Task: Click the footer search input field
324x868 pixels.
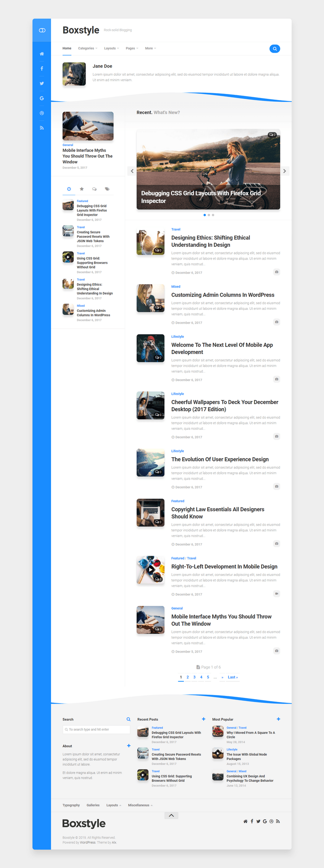Action: [96, 729]
